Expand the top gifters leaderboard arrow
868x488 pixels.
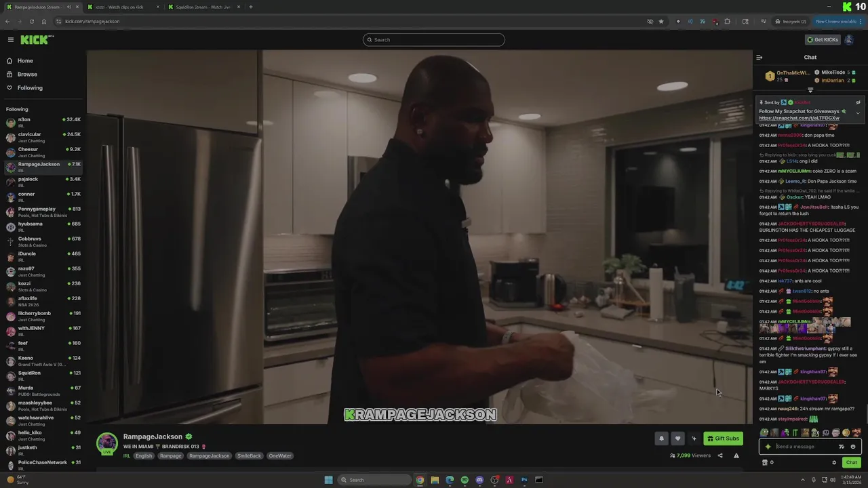point(810,90)
